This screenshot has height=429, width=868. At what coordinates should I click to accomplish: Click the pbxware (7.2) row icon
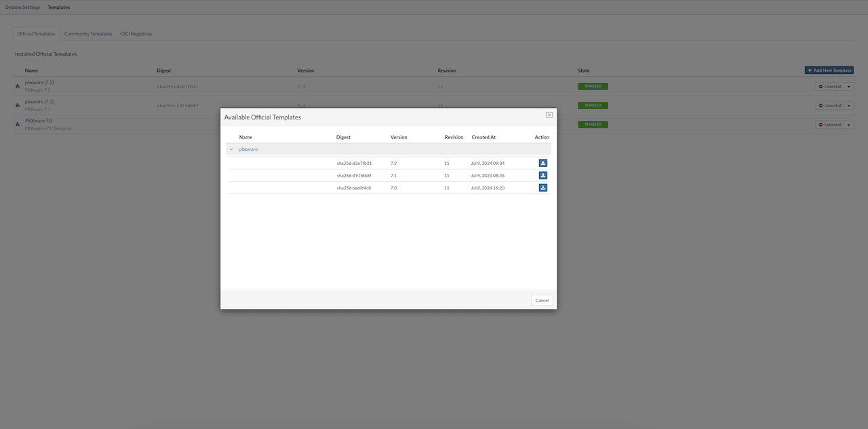click(x=18, y=86)
